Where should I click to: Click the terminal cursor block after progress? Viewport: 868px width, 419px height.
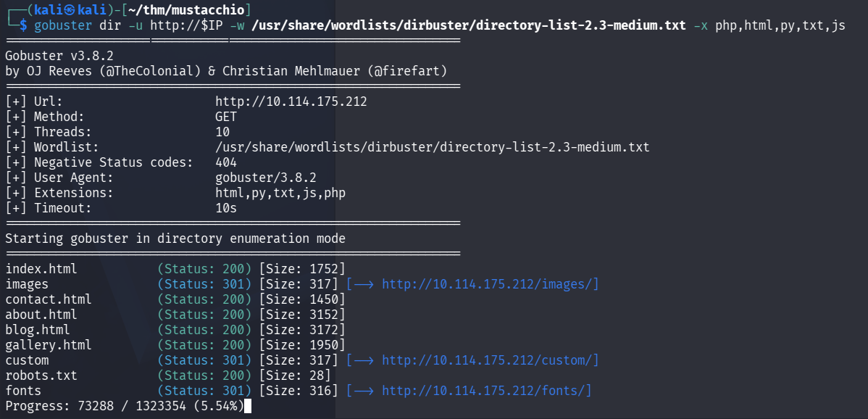click(248, 406)
